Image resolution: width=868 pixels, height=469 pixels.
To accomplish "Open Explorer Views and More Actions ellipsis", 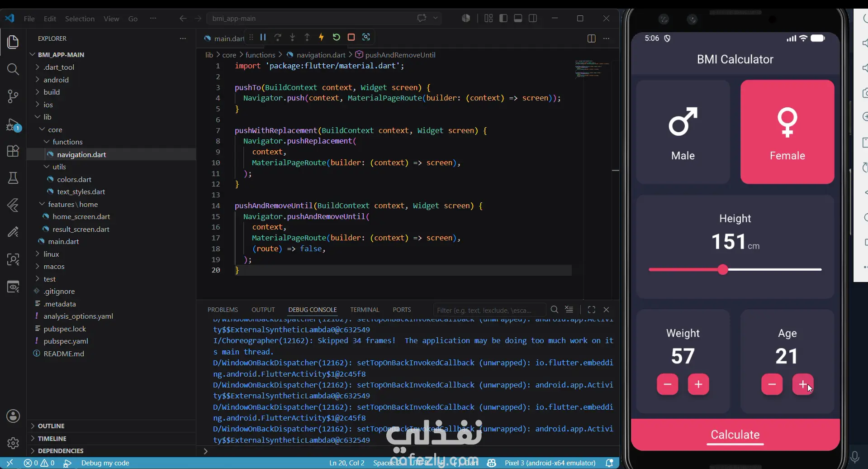I will [x=183, y=38].
